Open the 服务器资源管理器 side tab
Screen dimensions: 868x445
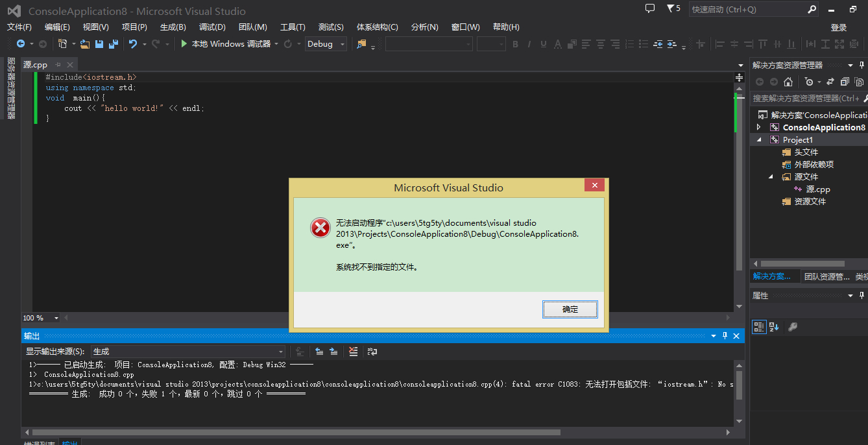click(10, 88)
